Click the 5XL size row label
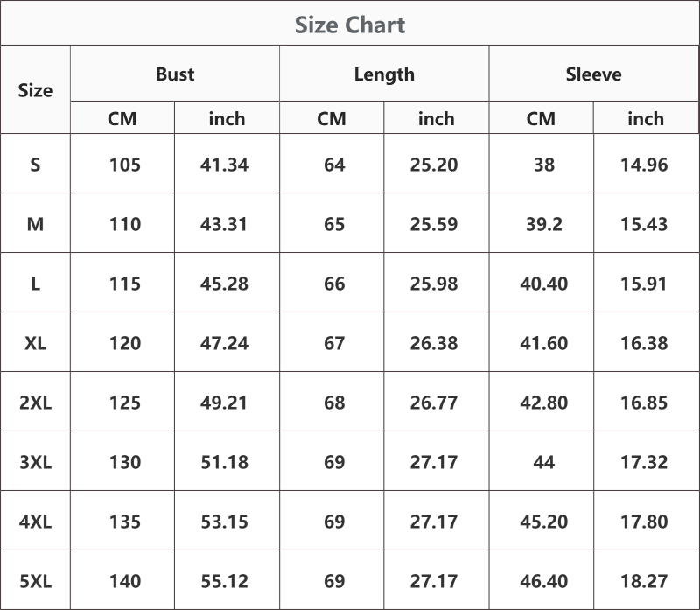The width and height of the screenshot is (700, 610). pyautogui.click(x=35, y=581)
